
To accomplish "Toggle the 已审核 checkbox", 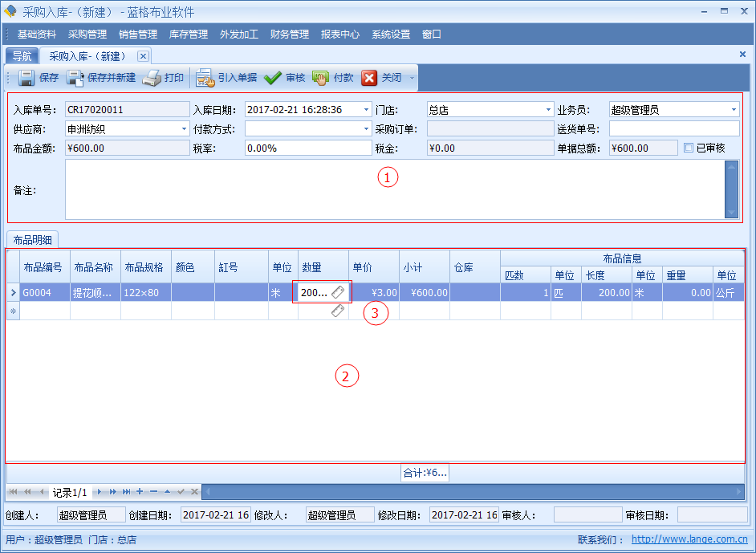I will click(x=689, y=148).
